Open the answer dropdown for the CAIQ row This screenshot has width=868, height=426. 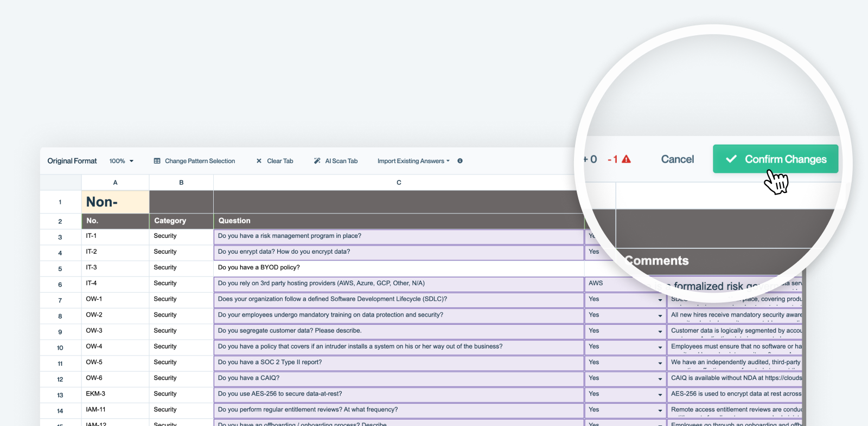pyautogui.click(x=660, y=378)
